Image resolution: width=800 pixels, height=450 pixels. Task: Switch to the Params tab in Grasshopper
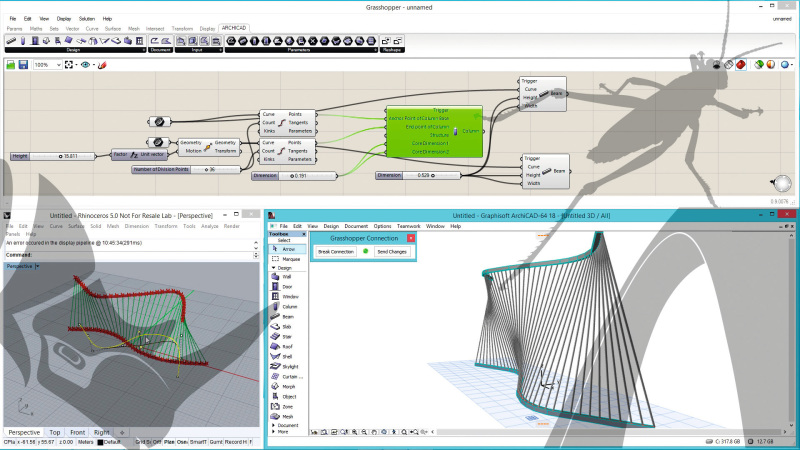tap(14, 29)
